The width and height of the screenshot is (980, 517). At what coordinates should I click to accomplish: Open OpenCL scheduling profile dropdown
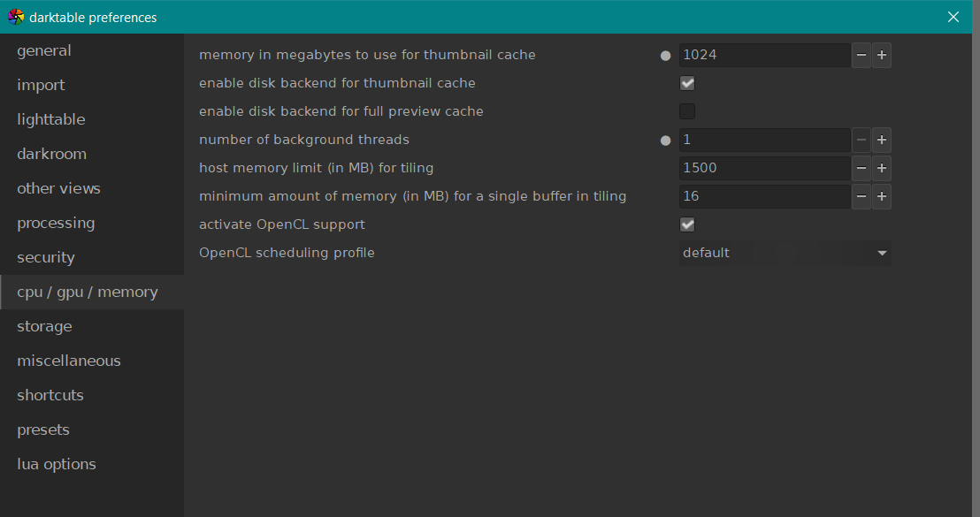[785, 253]
